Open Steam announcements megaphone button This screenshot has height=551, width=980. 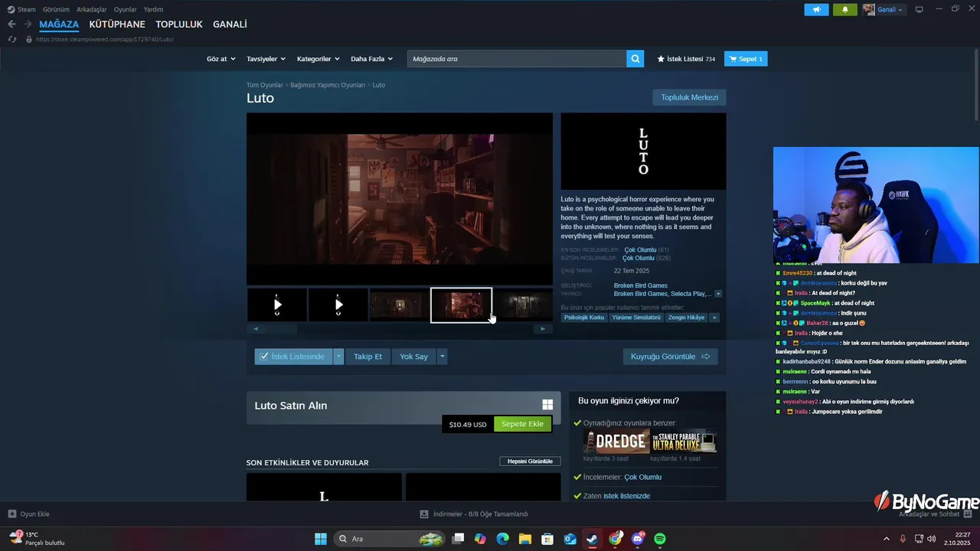click(x=816, y=9)
